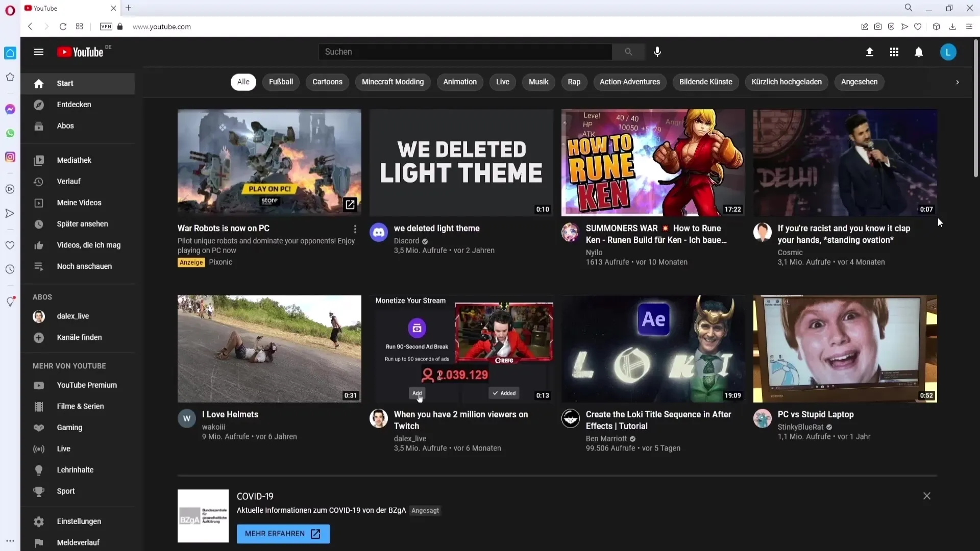Open WE DELETED LIGHT THEME thumbnail
This screenshot has width=980, height=551.
click(x=461, y=163)
